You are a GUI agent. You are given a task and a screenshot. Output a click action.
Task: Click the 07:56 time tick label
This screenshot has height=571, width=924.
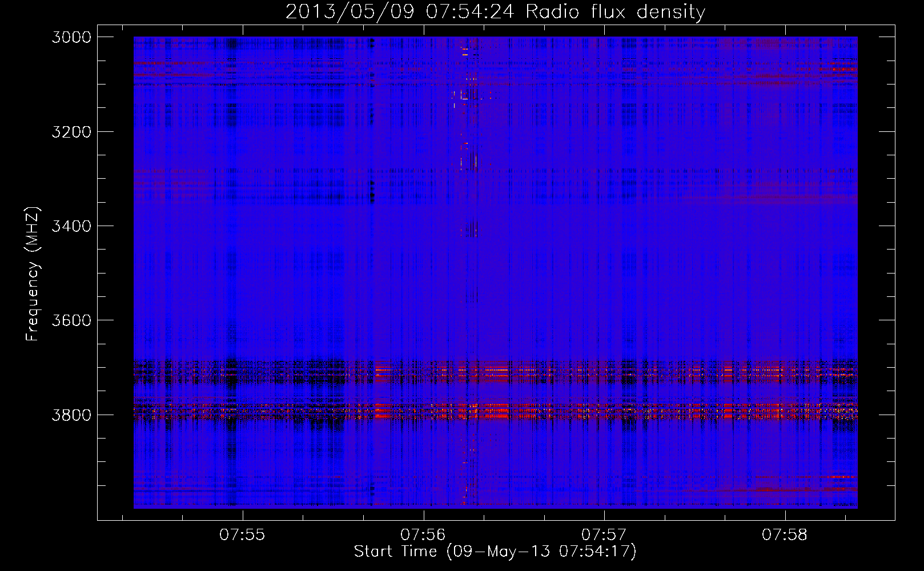click(423, 535)
